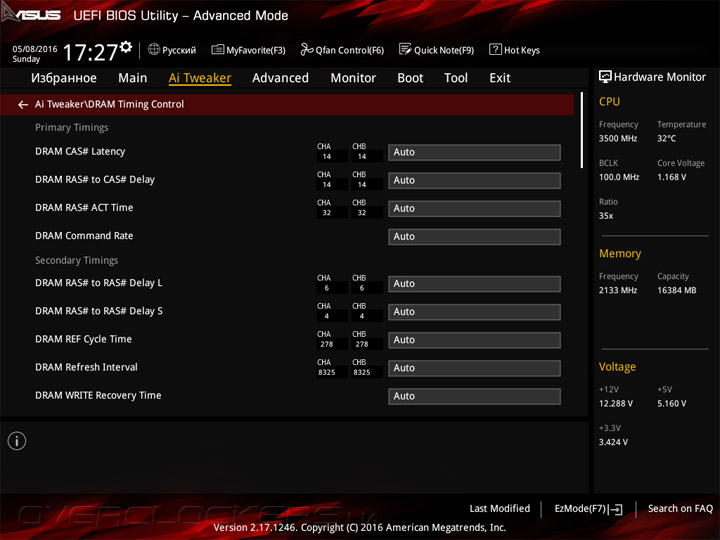The width and height of the screenshot is (720, 540).
Task: Click memory capacity '16384 MB' value
Action: (676, 290)
